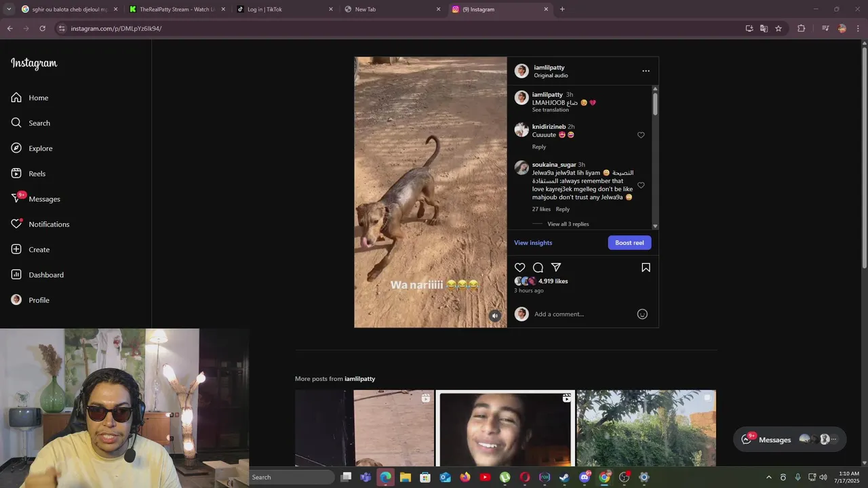Click page vertical scrollbar thumb
Screen dimensions: 868x488
tap(864, 156)
